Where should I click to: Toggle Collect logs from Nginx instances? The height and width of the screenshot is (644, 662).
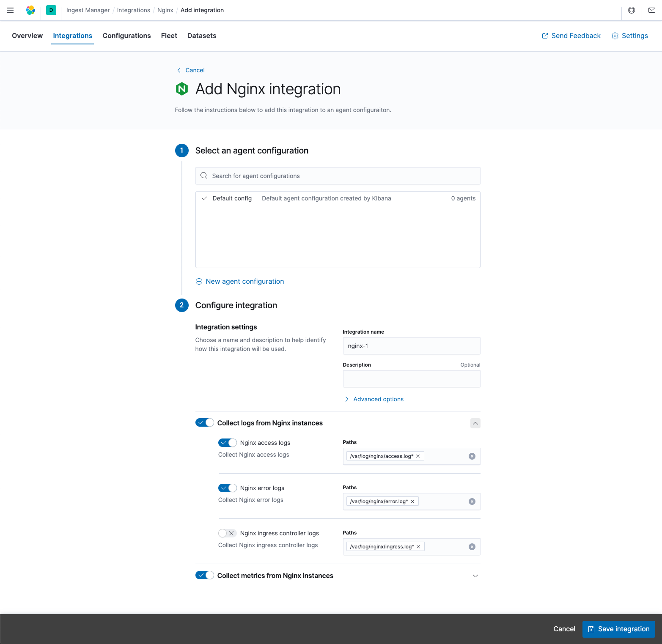[x=205, y=423]
